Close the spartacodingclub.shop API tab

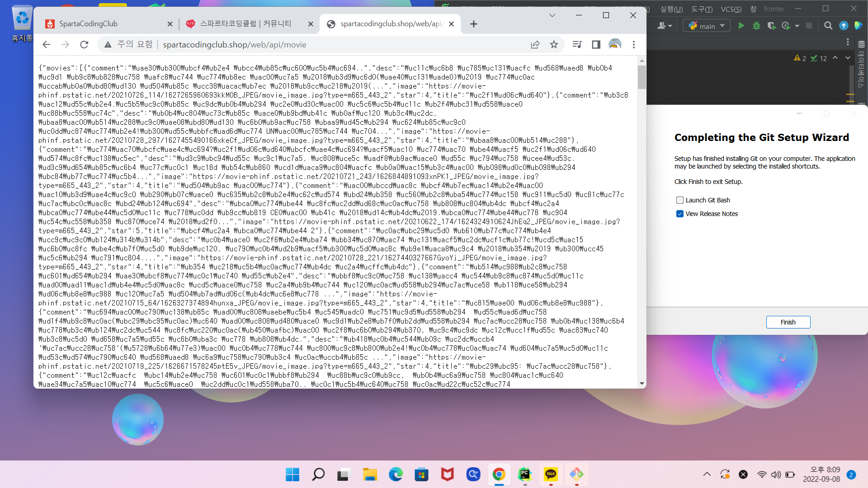(451, 24)
